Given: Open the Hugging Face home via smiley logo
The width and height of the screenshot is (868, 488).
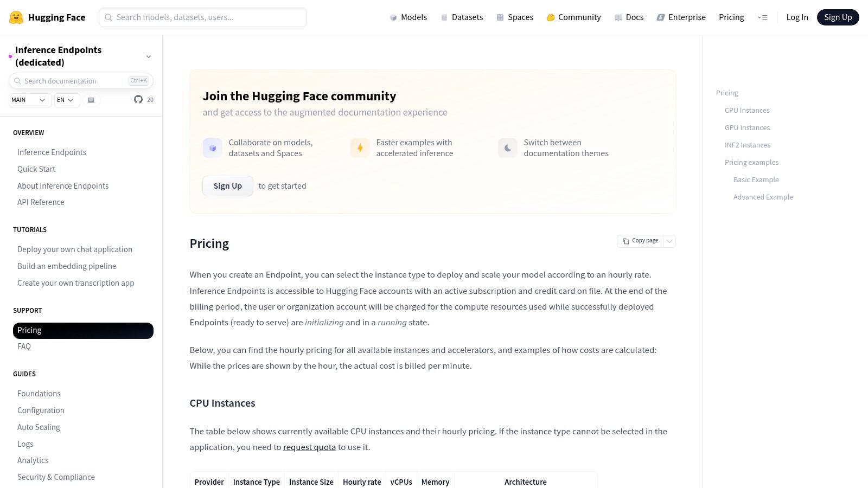Looking at the screenshot, I should [16, 17].
